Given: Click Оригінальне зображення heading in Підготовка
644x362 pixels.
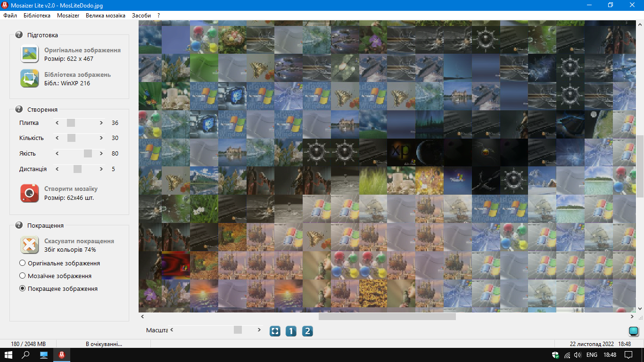Looking at the screenshot, I should [x=83, y=50].
